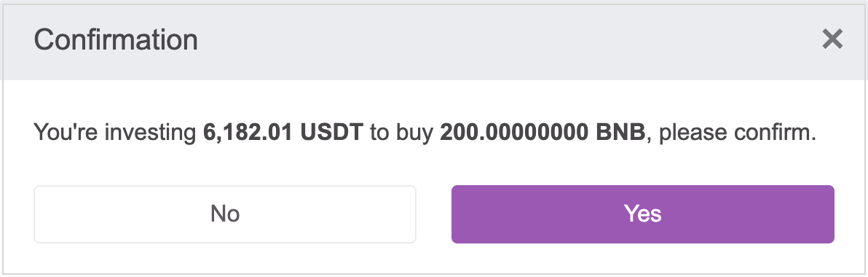868x277 pixels.
Task: Click the Yes label to proceed
Action: (x=643, y=214)
